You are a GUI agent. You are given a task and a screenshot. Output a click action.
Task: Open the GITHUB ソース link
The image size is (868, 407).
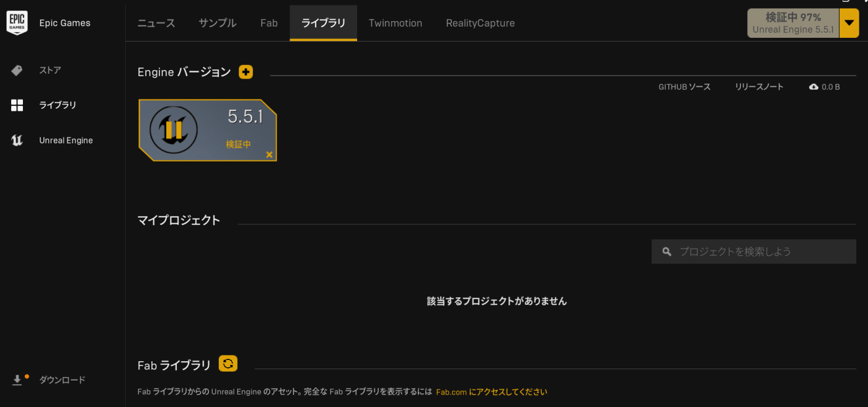[x=684, y=87]
